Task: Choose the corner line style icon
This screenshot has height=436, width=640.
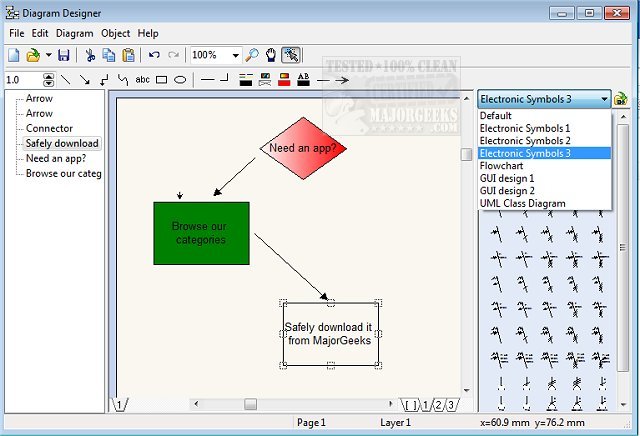Action: pyautogui.click(x=224, y=78)
